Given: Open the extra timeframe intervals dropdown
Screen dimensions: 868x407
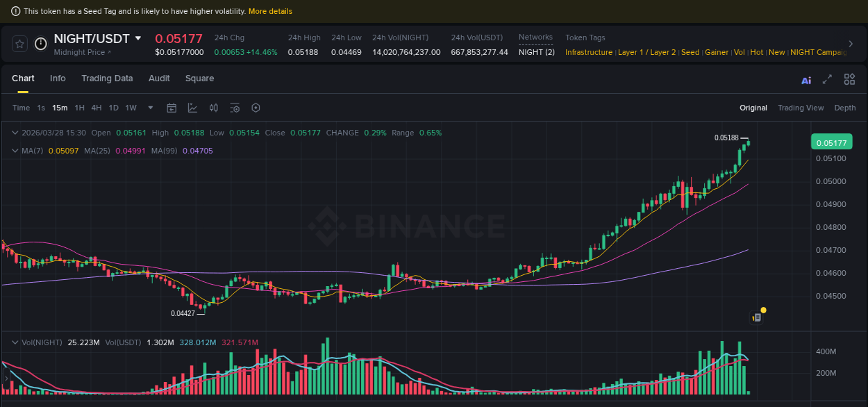Looking at the screenshot, I should coord(150,108).
